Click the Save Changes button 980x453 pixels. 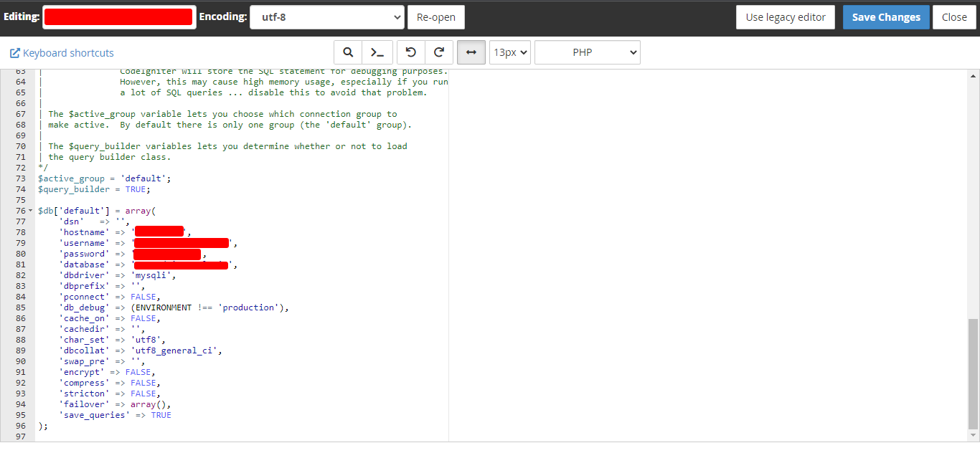(886, 17)
